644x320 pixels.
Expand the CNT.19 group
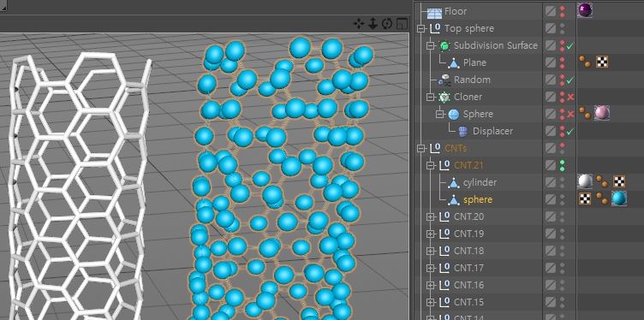click(x=431, y=234)
